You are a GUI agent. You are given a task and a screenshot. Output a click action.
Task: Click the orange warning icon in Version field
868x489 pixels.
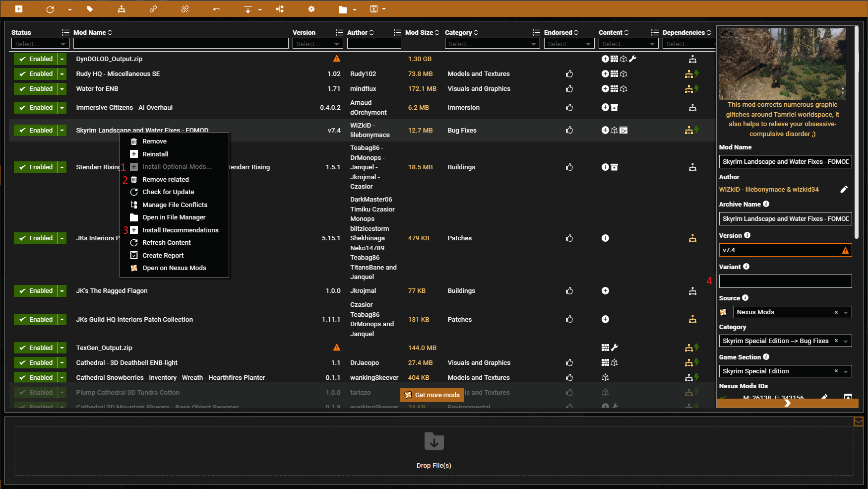point(845,250)
